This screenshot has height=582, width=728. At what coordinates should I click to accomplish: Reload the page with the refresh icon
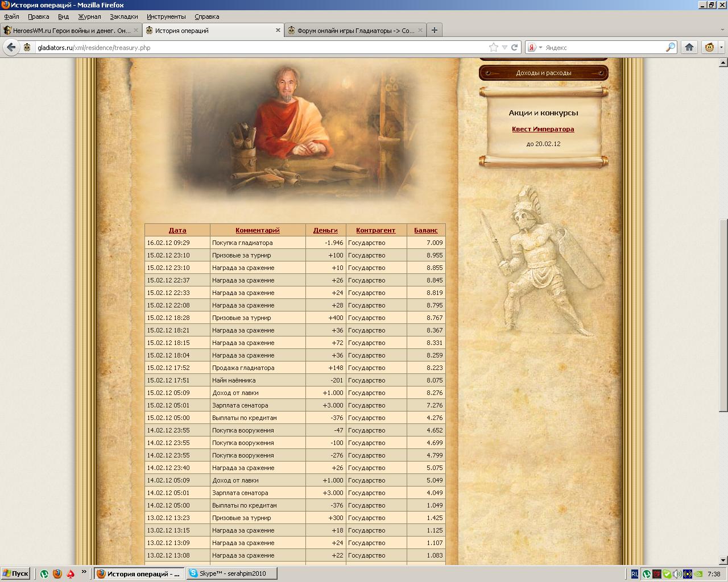point(514,48)
